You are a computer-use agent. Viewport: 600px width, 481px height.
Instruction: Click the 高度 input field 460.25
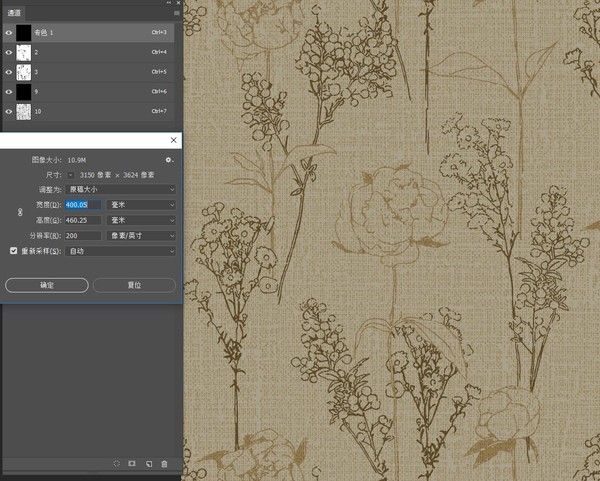83,220
